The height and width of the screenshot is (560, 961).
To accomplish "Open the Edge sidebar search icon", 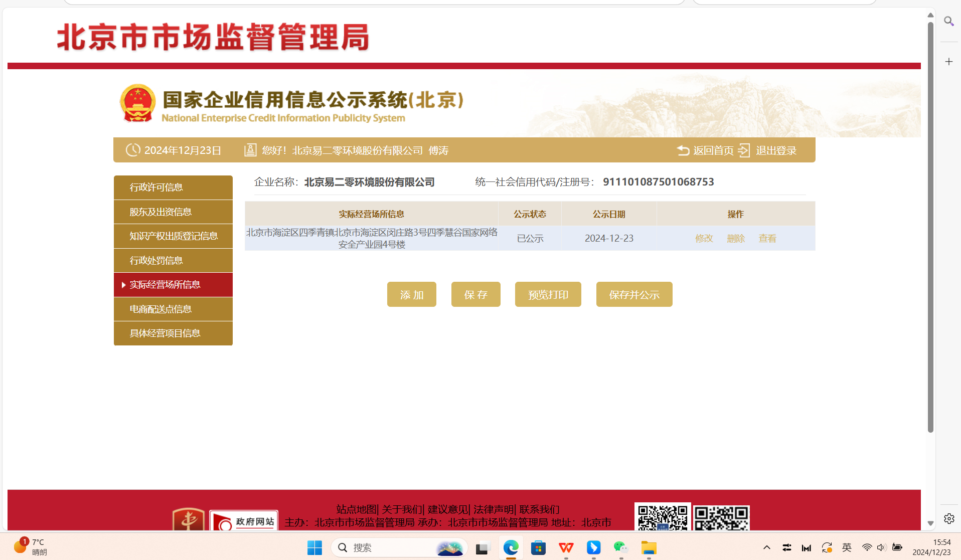I will pos(948,21).
